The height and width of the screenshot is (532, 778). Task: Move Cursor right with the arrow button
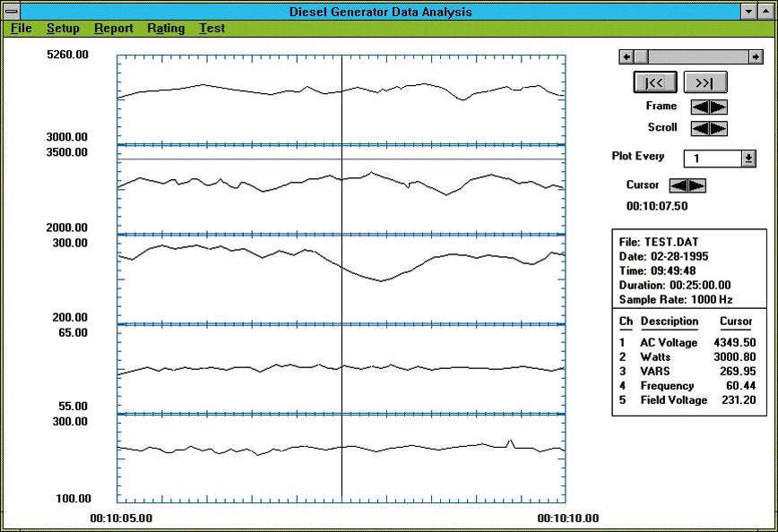click(x=696, y=185)
